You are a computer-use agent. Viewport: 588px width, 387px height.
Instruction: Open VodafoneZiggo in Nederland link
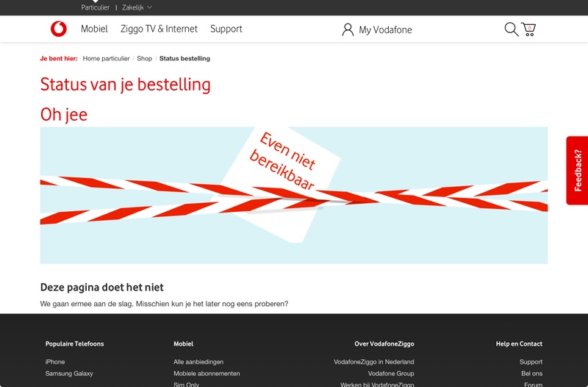(374, 362)
